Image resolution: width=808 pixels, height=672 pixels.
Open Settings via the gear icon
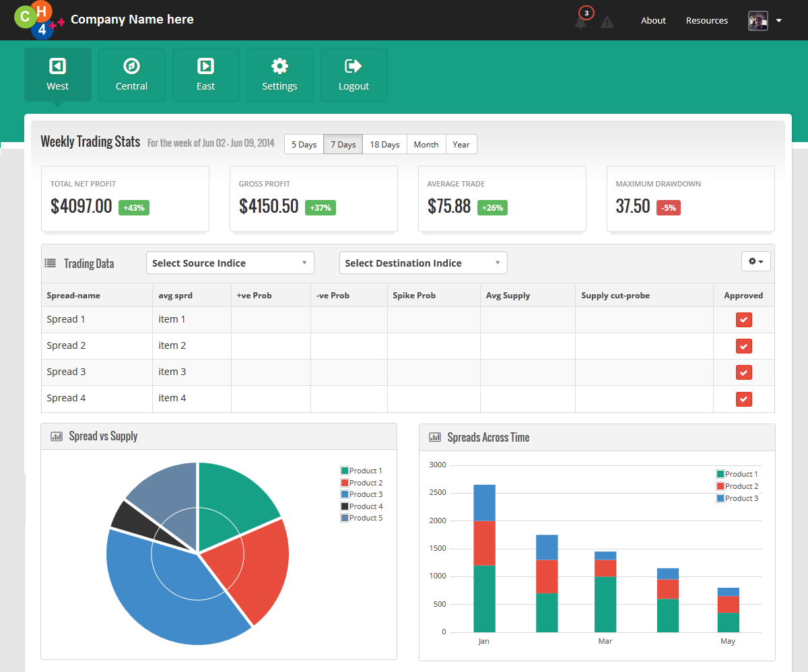coord(279,66)
